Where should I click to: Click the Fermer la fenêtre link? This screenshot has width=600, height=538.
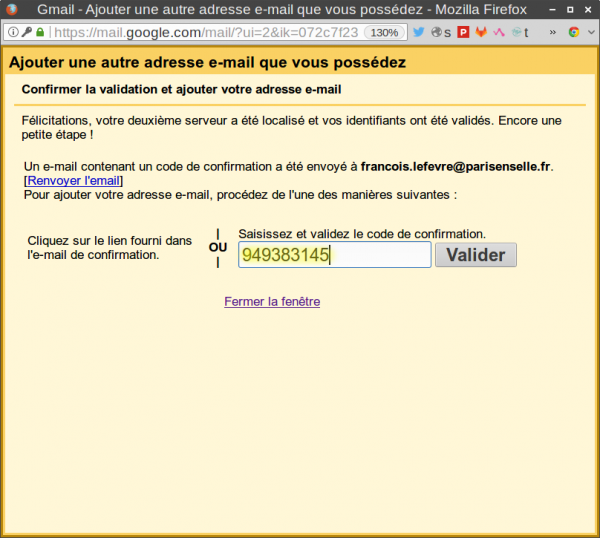click(x=272, y=301)
